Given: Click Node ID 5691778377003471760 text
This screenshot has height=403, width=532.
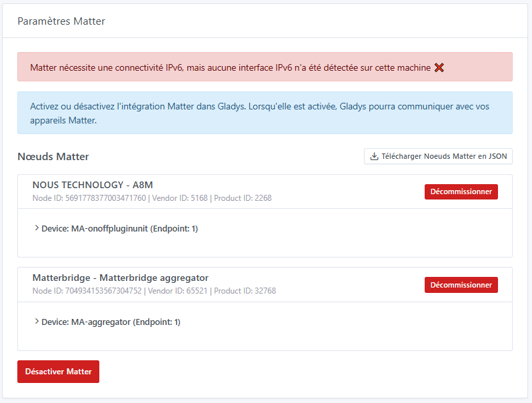Looking at the screenshot, I should click(x=89, y=198).
